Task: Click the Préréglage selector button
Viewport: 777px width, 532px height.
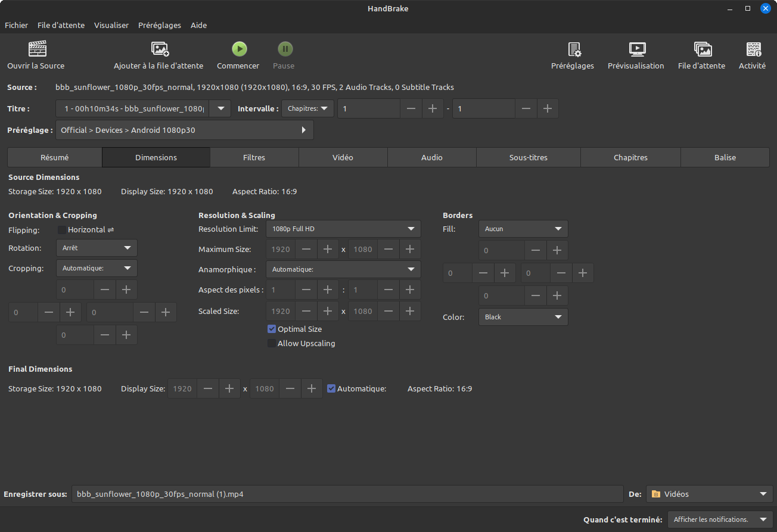Action: 184,130
